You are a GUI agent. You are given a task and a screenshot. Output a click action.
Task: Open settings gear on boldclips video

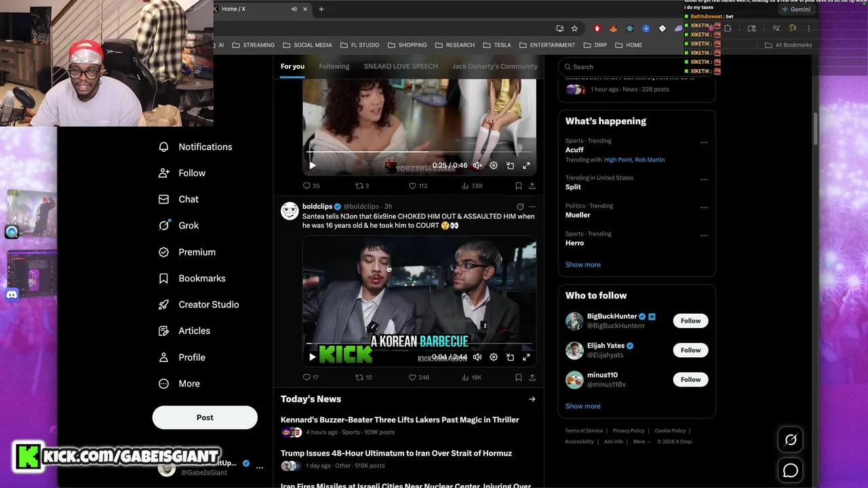(494, 357)
